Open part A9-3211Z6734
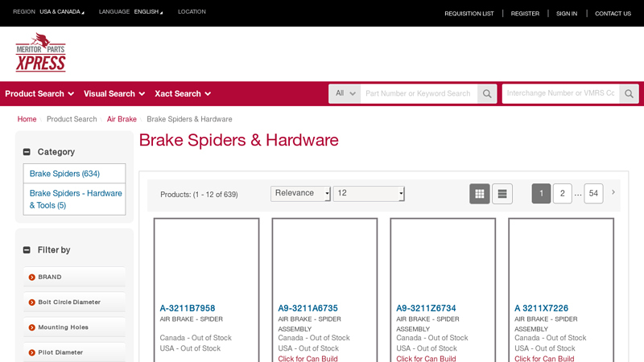The height and width of the screenshot is (362, 644). [426, 308]
